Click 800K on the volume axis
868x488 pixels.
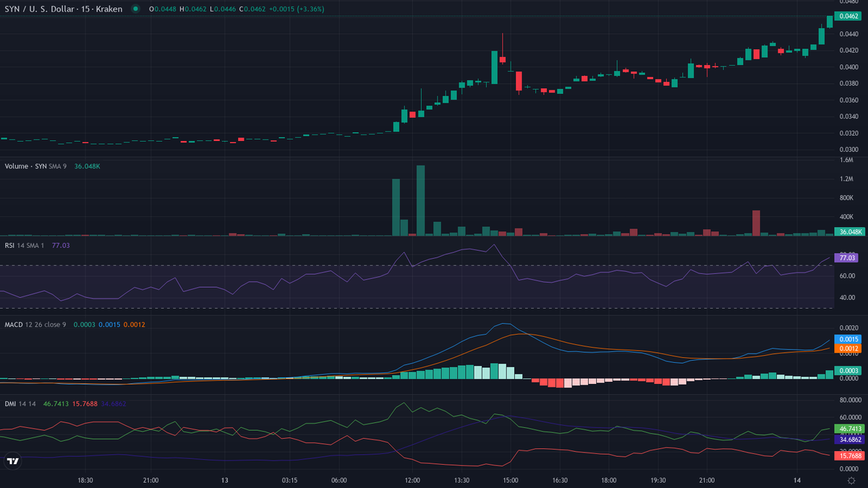(846, 197)
